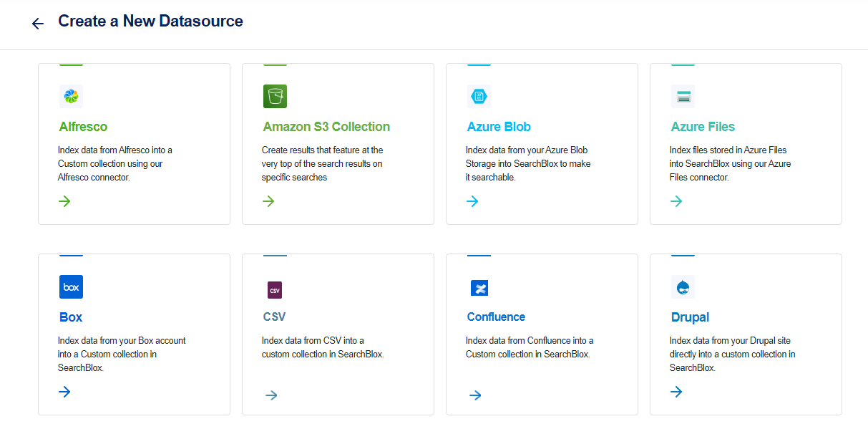The width and height of the screenshot is (868, 434).
Task: Click the Azure Files icon
Action: pos(683,96)
